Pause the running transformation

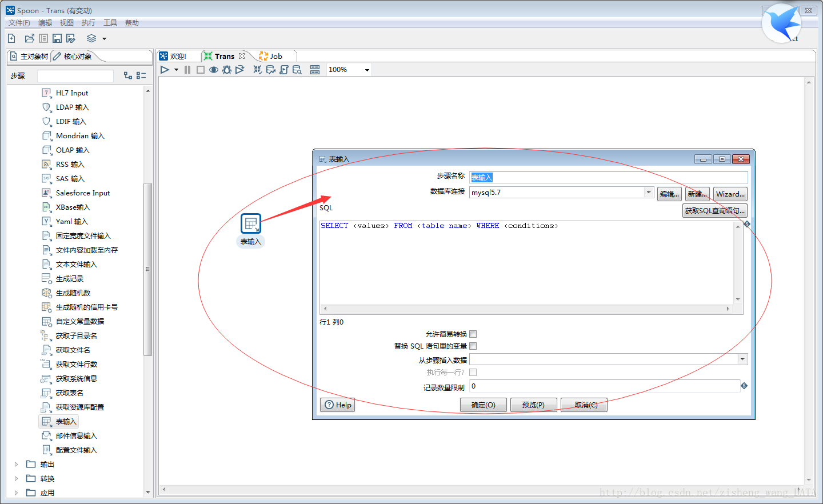point(187,70)
